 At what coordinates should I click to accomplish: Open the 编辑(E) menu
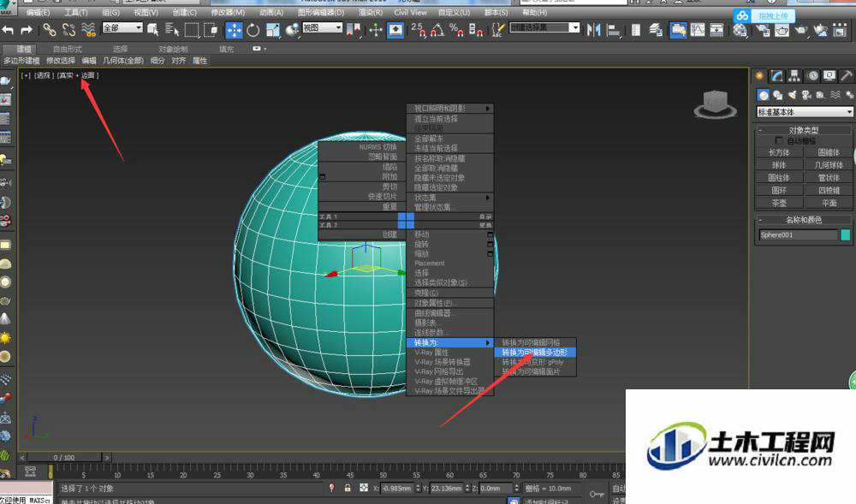(38, 12)
